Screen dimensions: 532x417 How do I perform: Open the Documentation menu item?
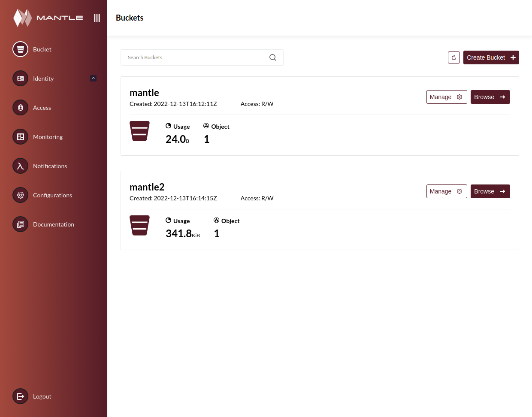point(54,224)
